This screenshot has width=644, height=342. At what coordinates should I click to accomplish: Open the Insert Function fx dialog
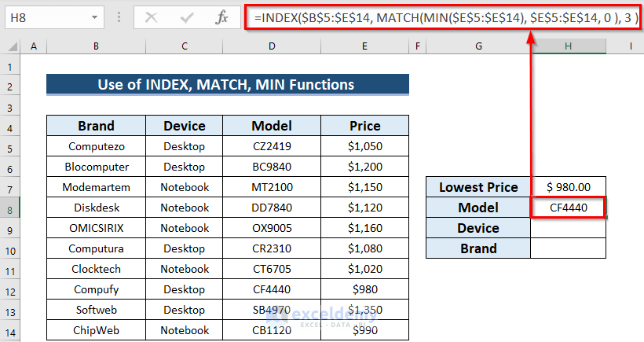coord(221,17)
